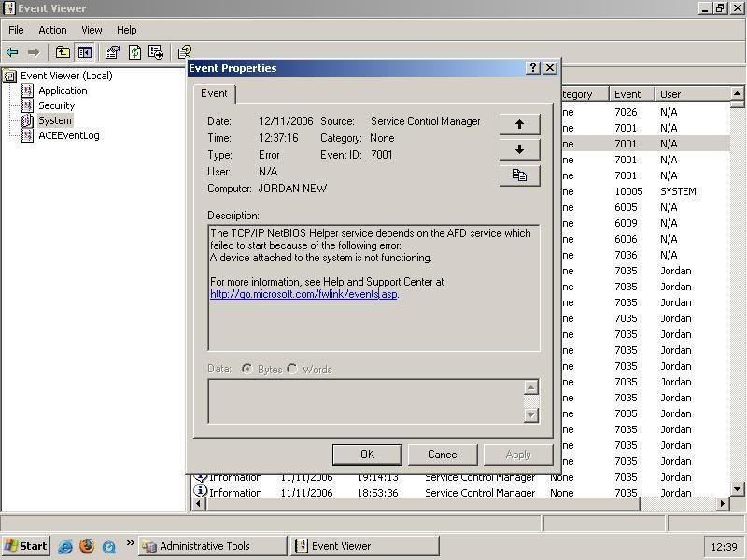
Task: Click the grayed Apply button
Action: coord(518,455)
